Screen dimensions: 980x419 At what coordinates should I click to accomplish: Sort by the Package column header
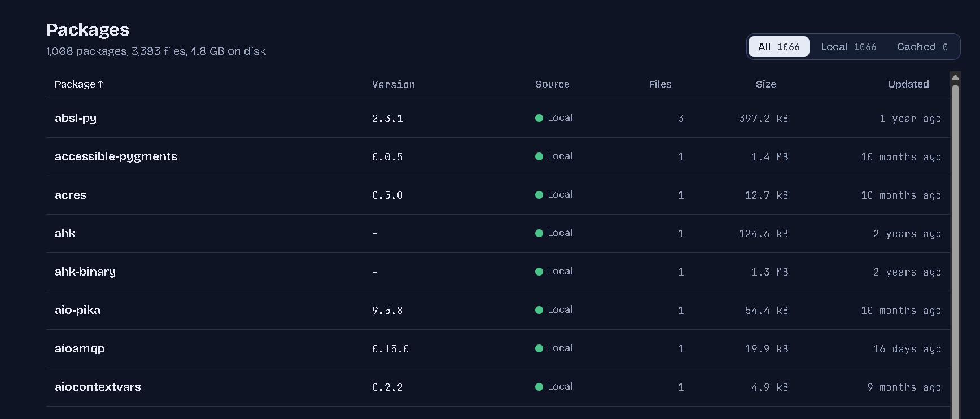tap(79, 84)
